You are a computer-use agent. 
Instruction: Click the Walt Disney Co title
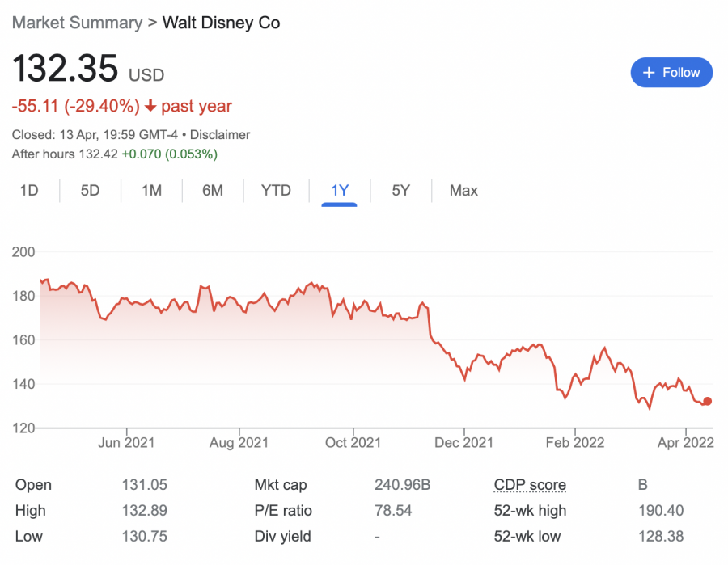pyautogui.click(x=222, y=23)
